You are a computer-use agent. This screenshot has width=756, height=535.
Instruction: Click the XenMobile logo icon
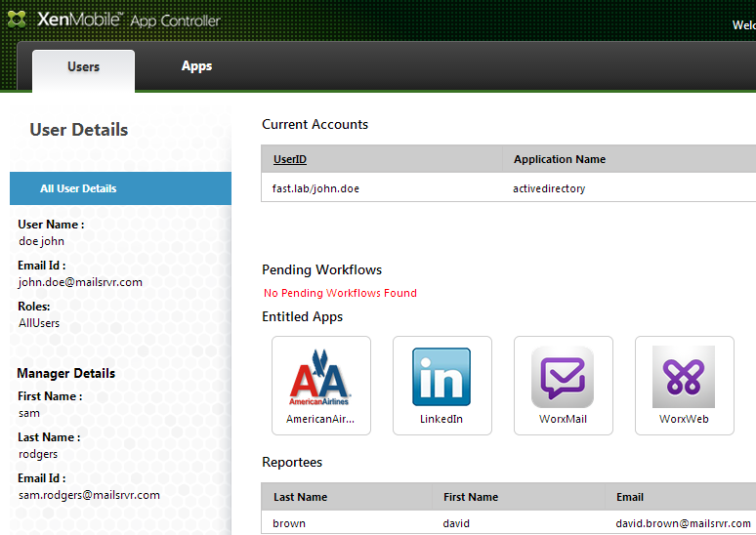pyautogui.click(x=18, y=19)
